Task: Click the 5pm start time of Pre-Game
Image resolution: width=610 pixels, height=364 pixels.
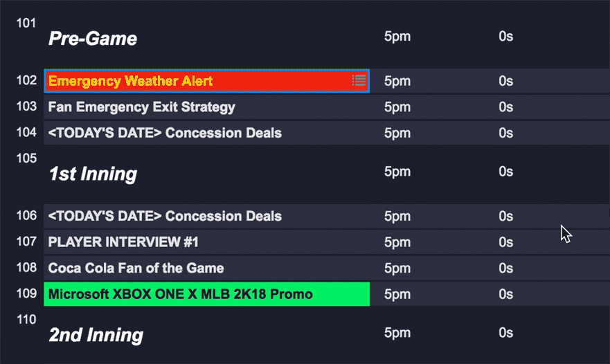Action: (397, 37)
